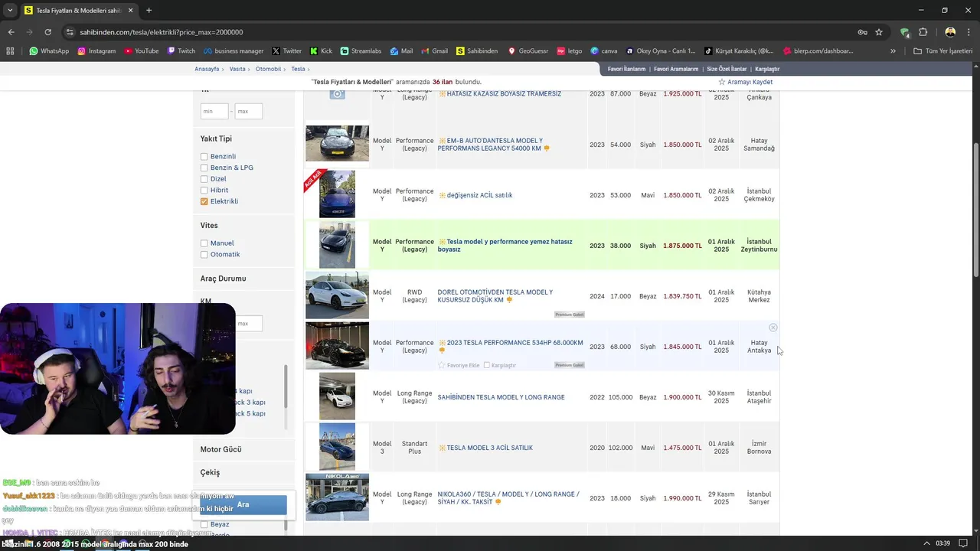This screenshot has width=980, height=551.
Task: Check the Dizel fuel filter
Action: [204, 179]
